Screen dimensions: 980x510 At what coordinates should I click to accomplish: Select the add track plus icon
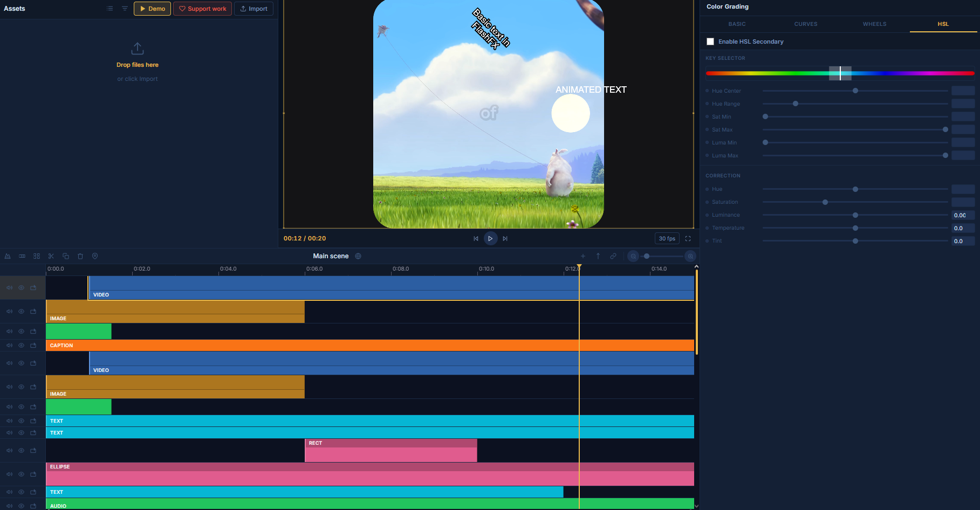583,256
